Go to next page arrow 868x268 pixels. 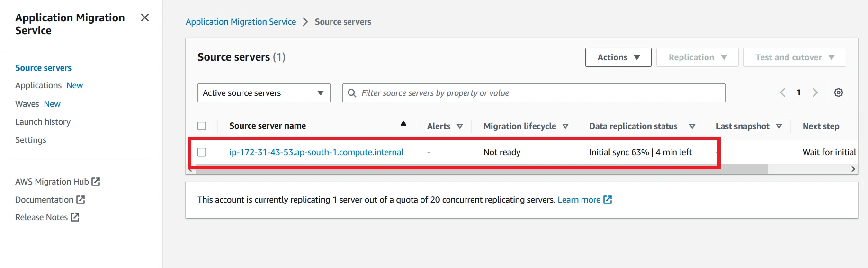(x=815, y=92)
